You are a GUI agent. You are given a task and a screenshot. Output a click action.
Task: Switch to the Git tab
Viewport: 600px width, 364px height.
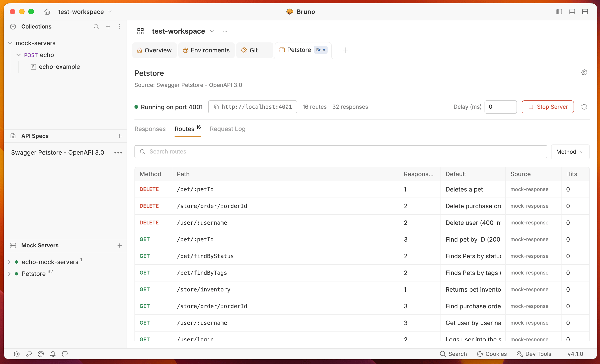click(255, 50)
